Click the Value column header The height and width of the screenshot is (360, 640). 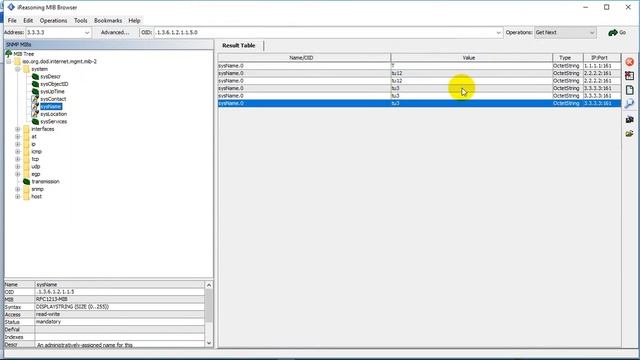click(x=471, y=58)
